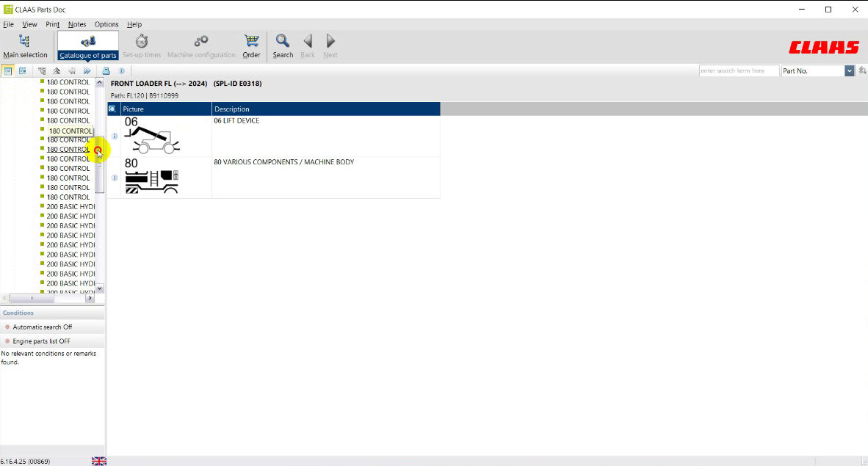Open the Order shopping cart
Image resolution: width=868 pixels, height=466 pixels.
point(251,46)
